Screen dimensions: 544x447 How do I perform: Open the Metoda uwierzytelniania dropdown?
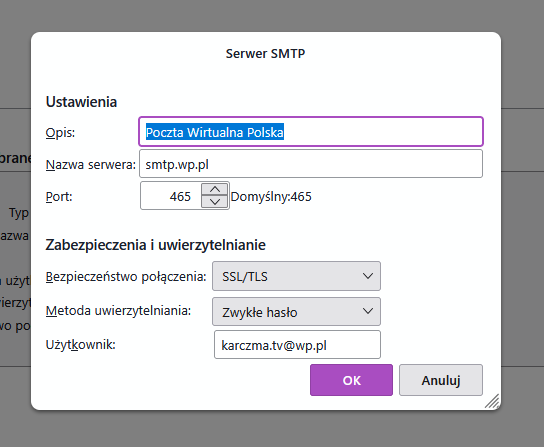tap(296, 312)
